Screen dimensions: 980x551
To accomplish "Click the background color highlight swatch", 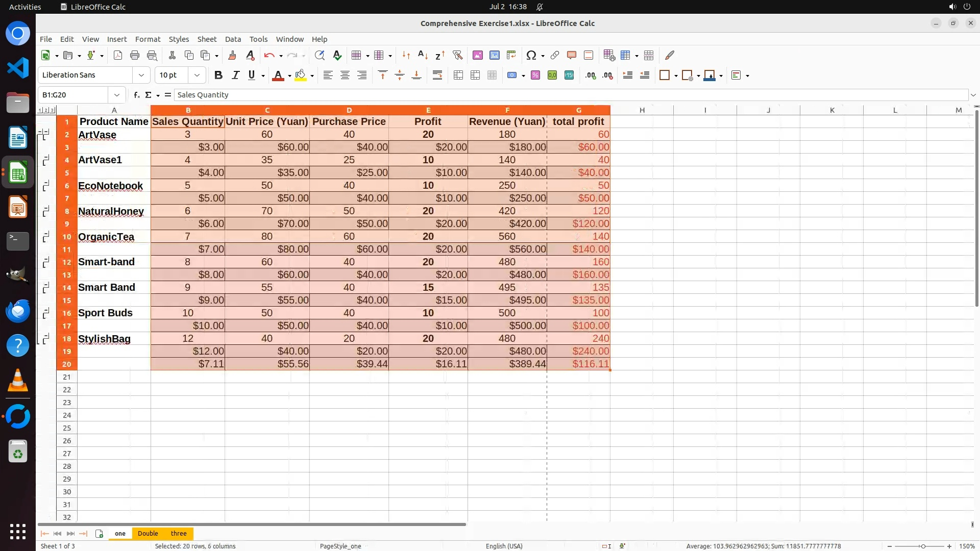I will 300,75.
